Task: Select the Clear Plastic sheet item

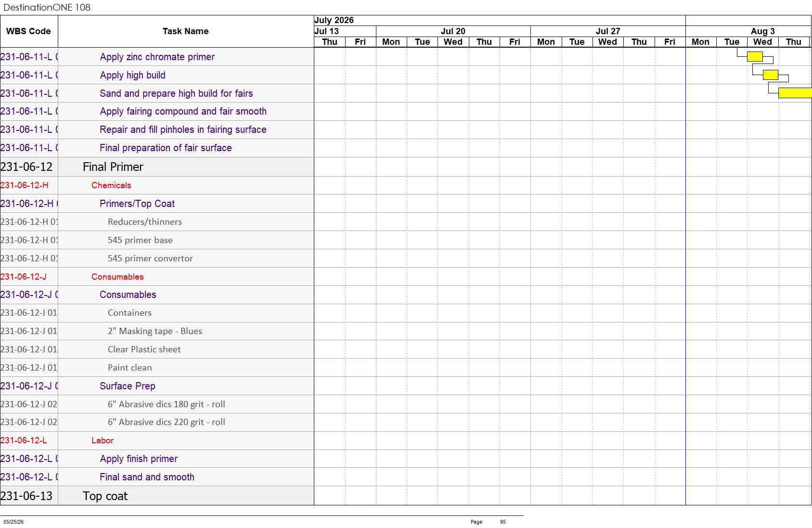Action: click(144, 349)
